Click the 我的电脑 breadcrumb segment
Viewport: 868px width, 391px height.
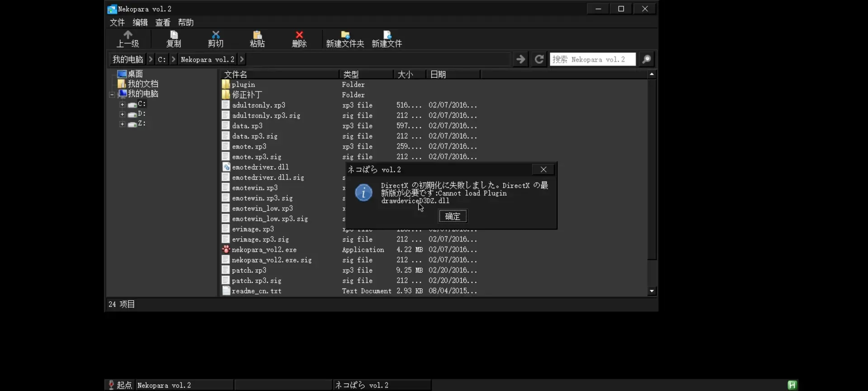[x=128, y=59]
